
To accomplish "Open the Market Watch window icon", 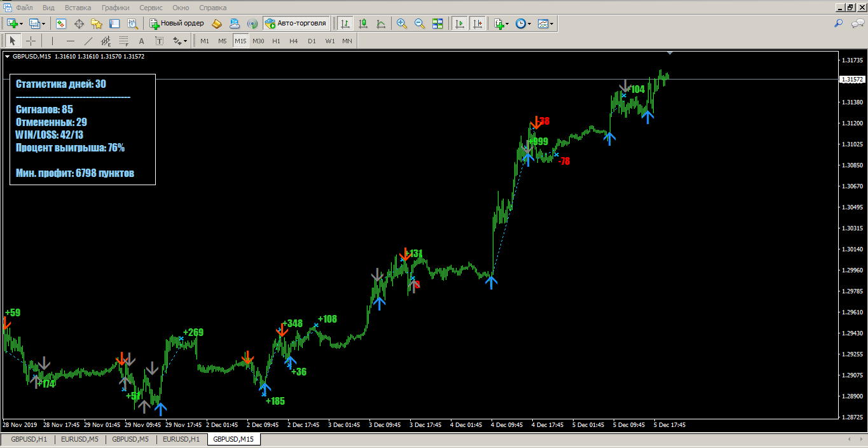I will [x=61, y=24].
